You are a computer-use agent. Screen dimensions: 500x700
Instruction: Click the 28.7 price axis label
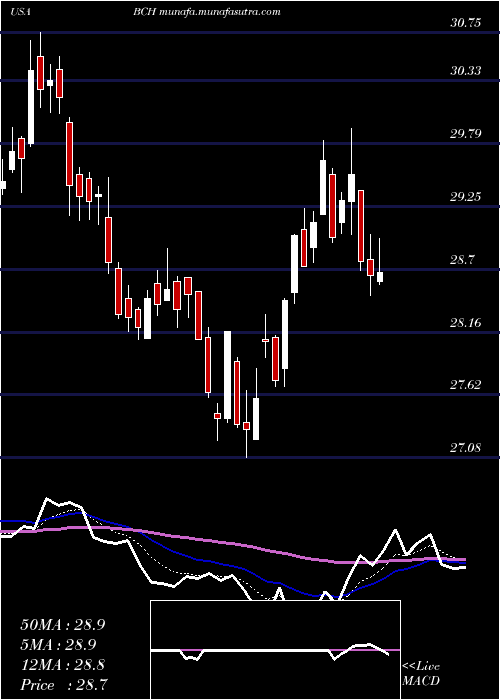click(x=462, y=259)
